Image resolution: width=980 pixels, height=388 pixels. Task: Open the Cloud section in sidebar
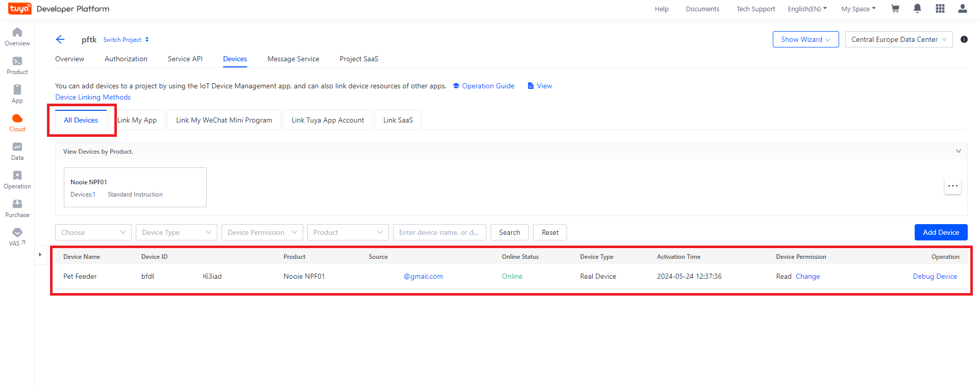(17, 123)
